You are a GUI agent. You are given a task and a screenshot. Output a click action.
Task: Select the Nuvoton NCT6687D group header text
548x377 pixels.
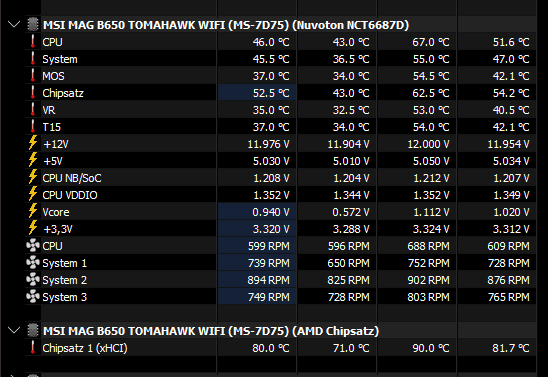tap(226, 25)
